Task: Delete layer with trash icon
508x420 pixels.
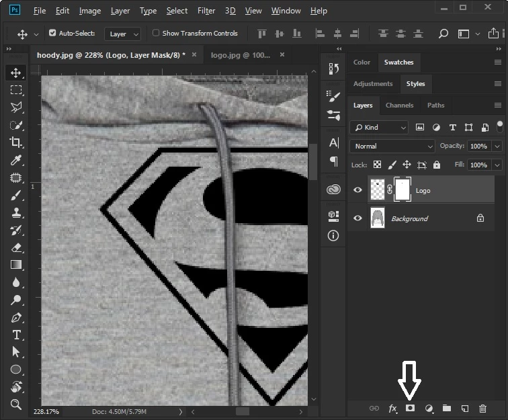Action: click(482, 409)
